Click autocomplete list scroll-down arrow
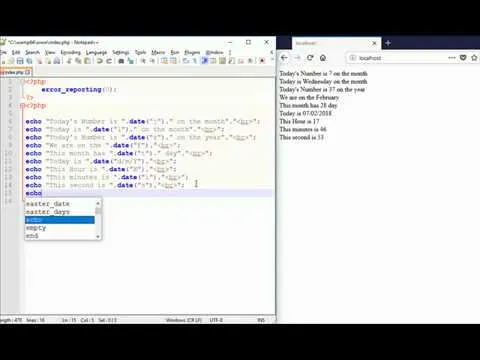 click(x=98, y=236)
